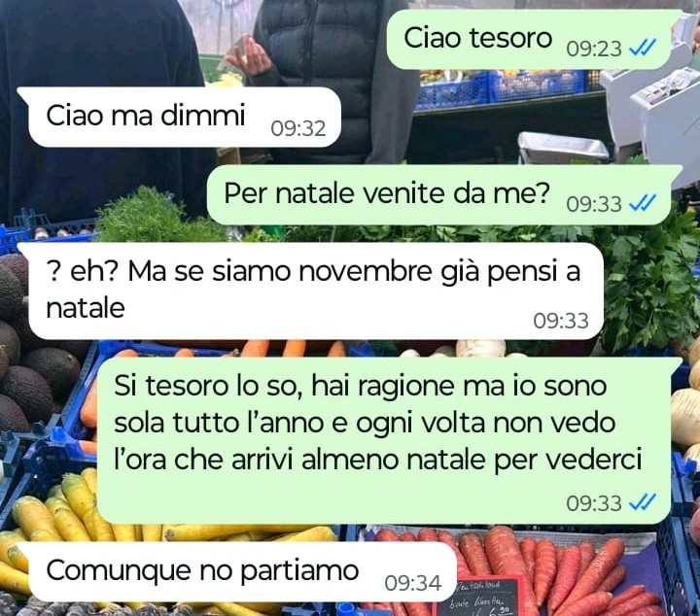Click double checkmarks on the 'sola tutto l'anno' message
The image size is (700, 616).
click(643, 502)
